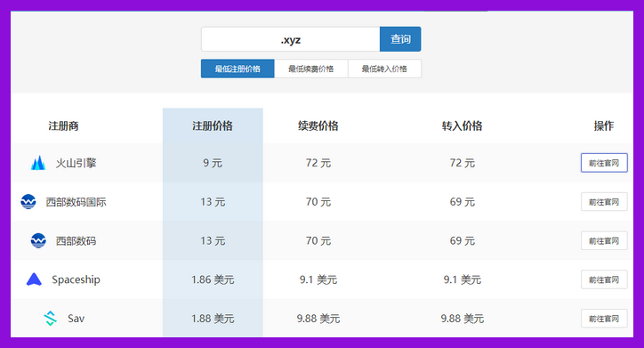The width and height of the screenshot is (644, 348).
Task: Click Sav's 9.88 美元 transfer price
Action: [x=462, y=319]
